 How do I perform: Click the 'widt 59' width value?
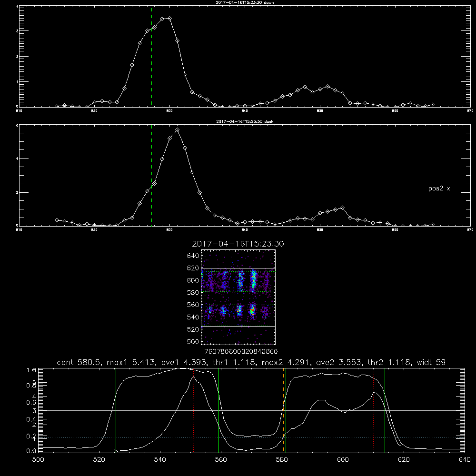(x=431, y=362)
